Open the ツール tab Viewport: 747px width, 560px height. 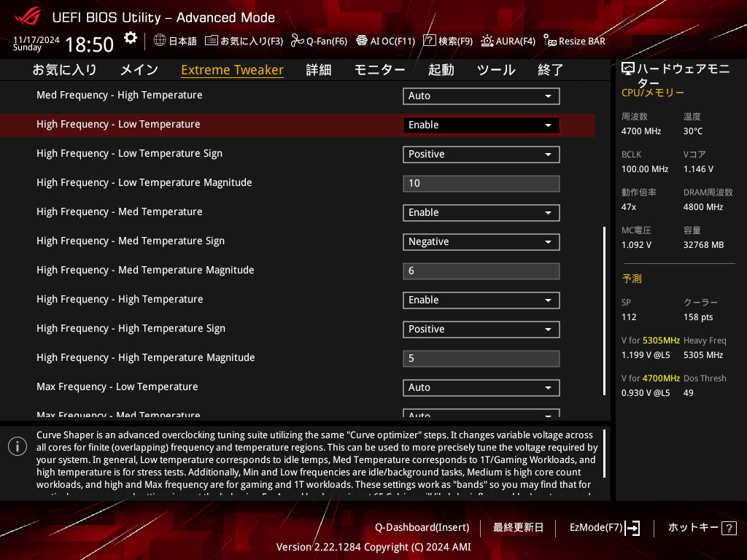click(x=496, y=70)
